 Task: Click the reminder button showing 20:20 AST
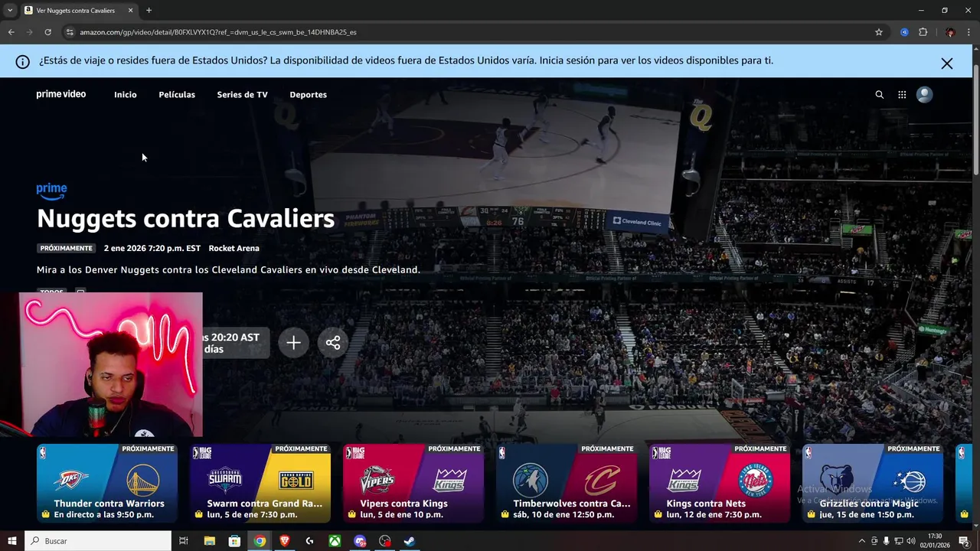click(236, 343)
